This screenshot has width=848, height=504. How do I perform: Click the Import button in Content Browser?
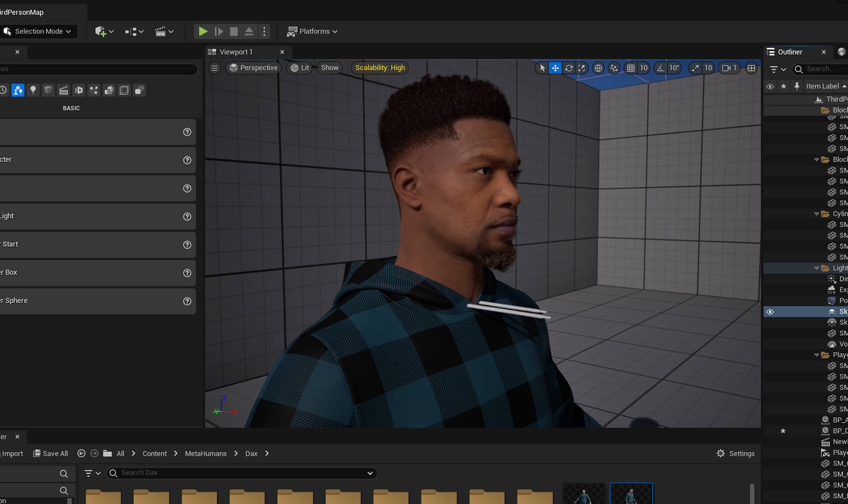pyautogui.click(x=12, y=454)
